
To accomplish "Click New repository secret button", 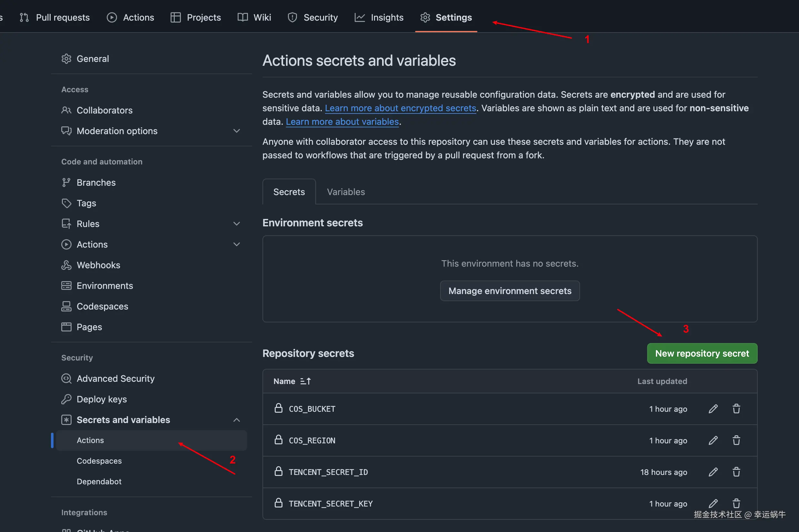I will 702,353.
